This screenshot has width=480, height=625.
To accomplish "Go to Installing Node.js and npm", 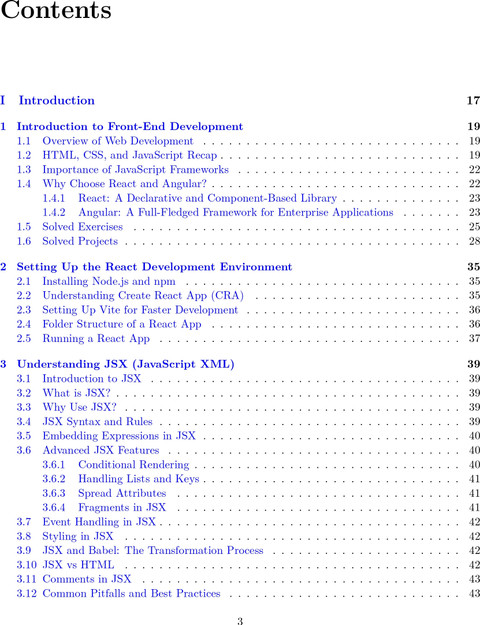I will pos(109,281).
